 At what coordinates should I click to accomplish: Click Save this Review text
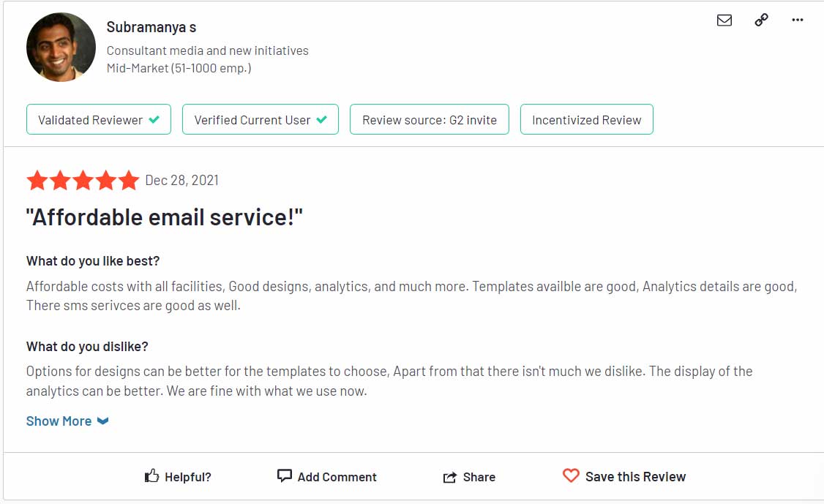tap(635, 476)
